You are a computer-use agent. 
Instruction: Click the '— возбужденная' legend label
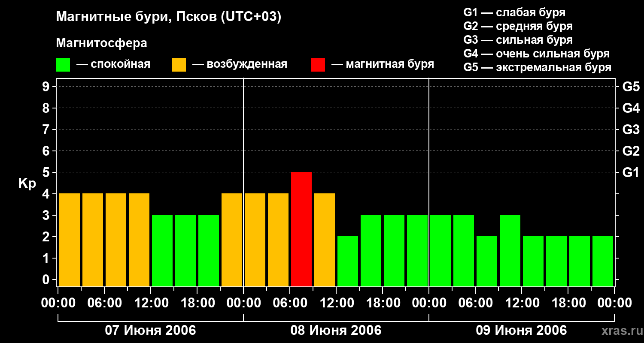tap(240, 65)
